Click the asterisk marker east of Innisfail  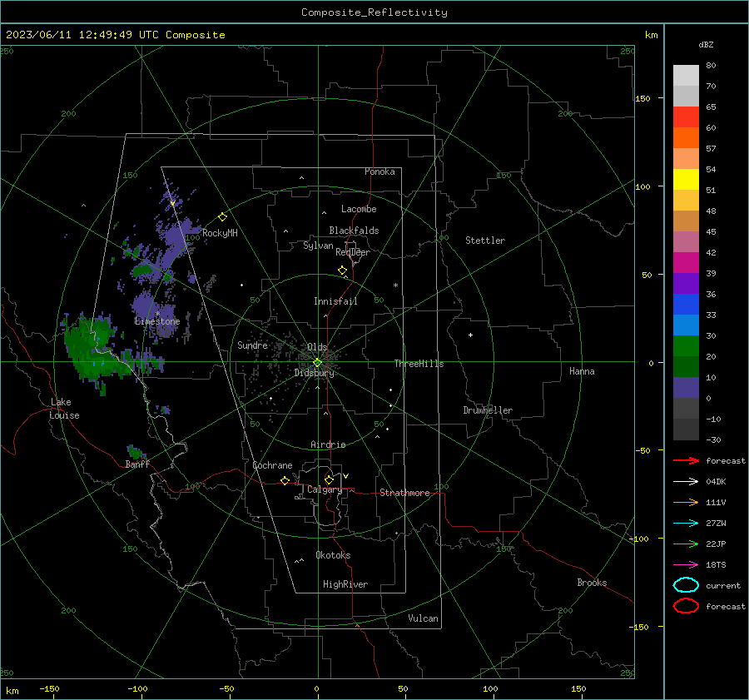coord(395,285)
